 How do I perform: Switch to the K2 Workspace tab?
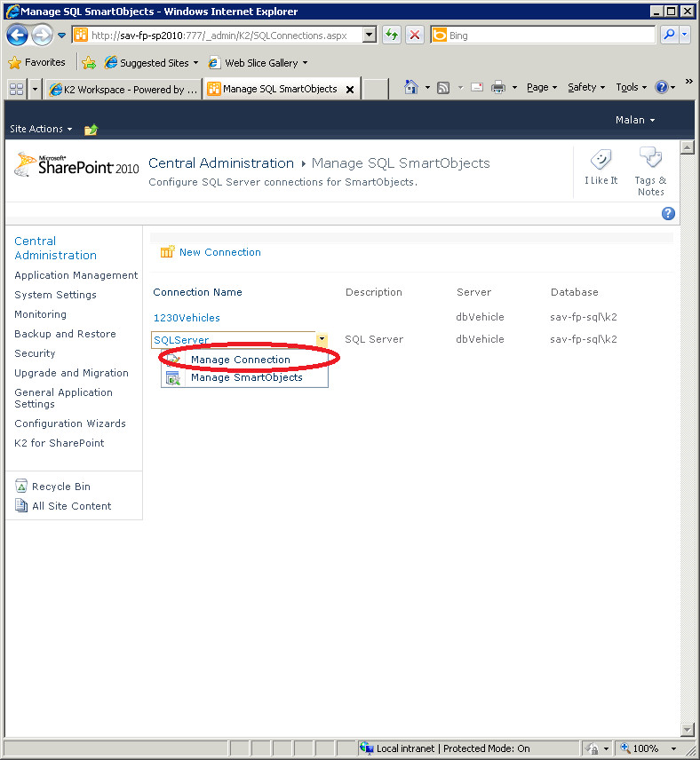123,89
